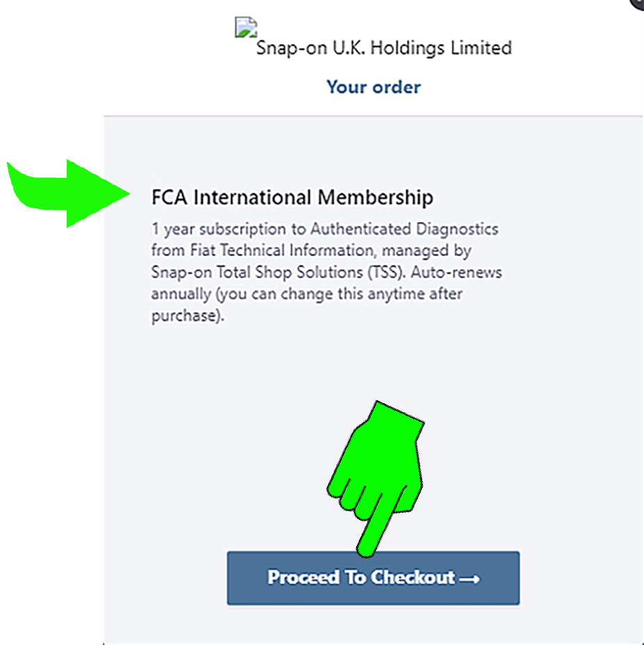Close the order dialog with the corner button
644x645 pixels.
[x=638, y=3]
